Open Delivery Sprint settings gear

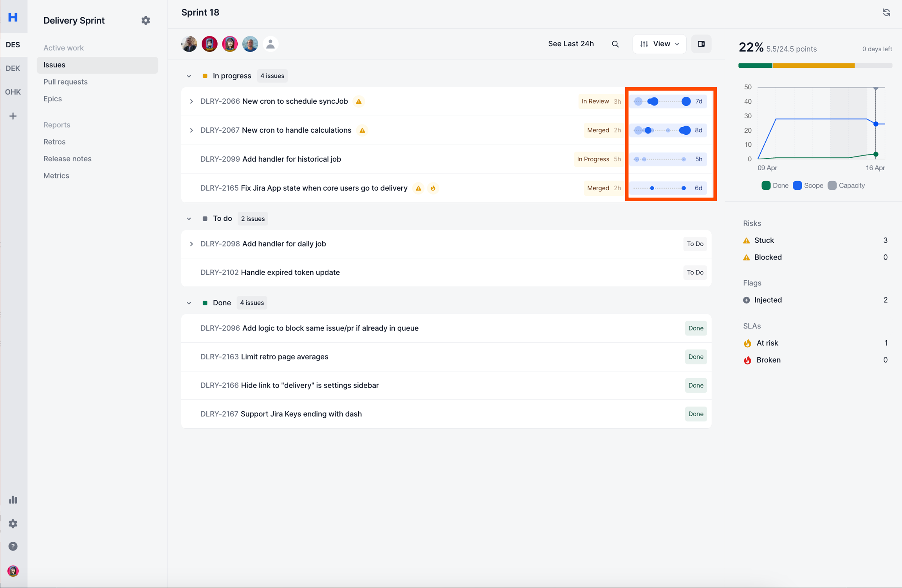(146, 20)
